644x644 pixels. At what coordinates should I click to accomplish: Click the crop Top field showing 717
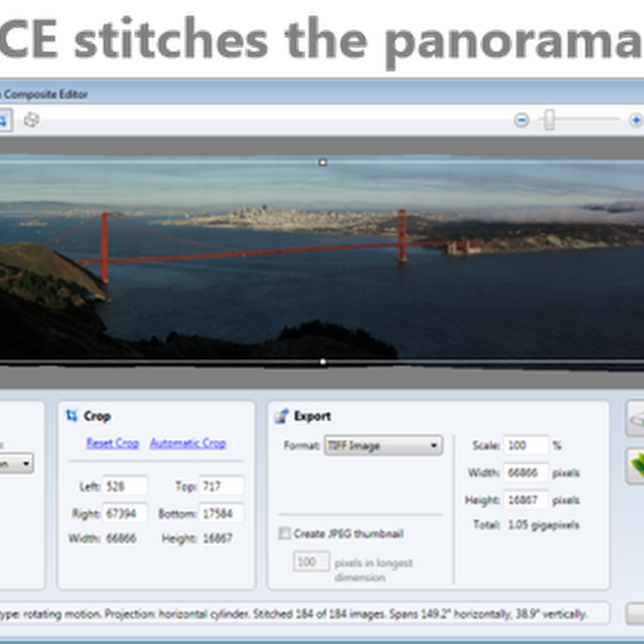click(221, 486)
